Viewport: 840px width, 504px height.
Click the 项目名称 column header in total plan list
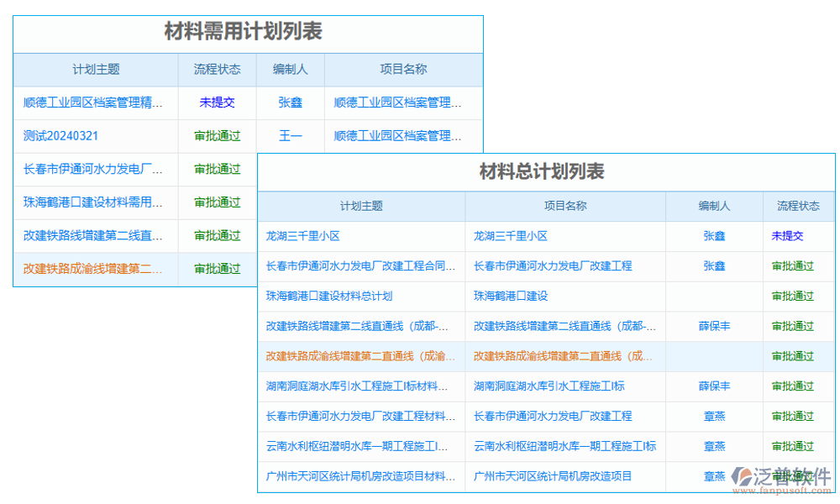coord(564,206)
